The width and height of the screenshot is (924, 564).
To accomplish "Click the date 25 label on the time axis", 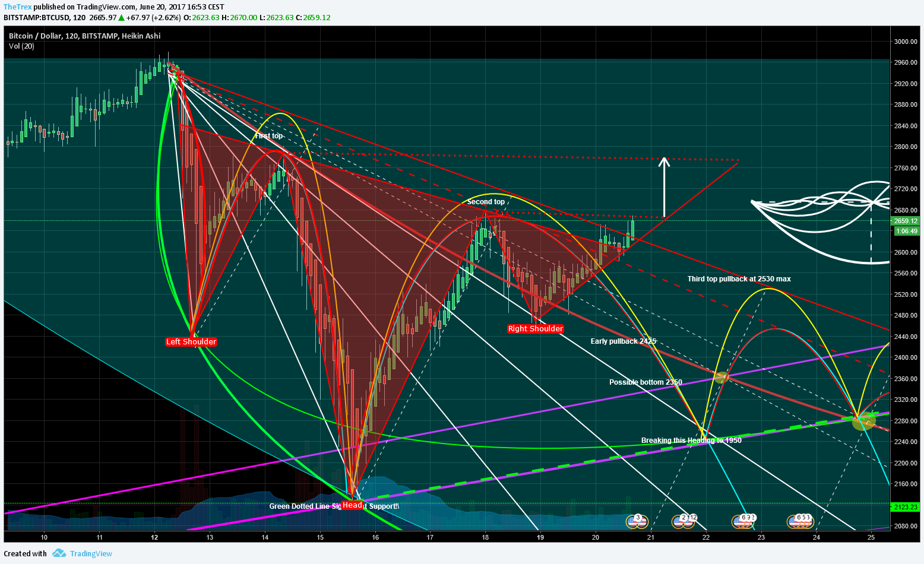I will 871,537.
